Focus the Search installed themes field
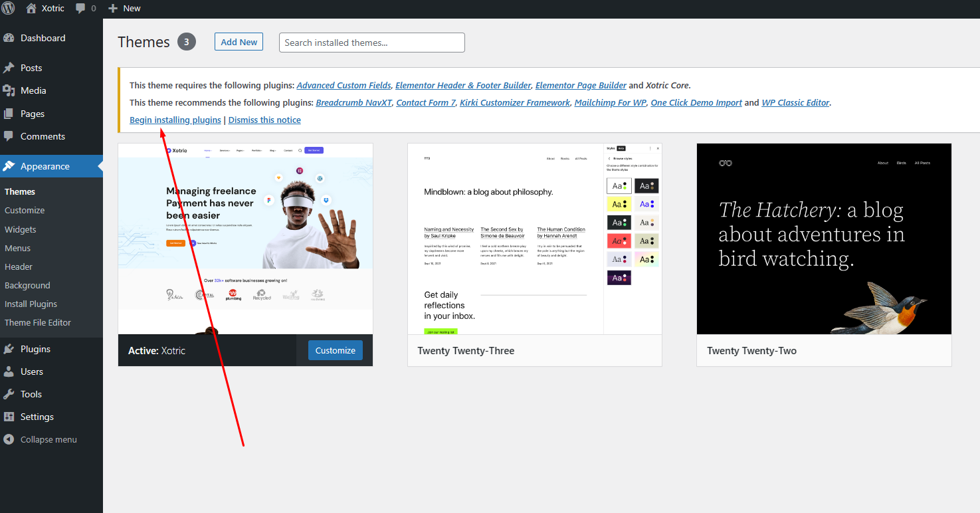Image resolution: width=980 pixels, height=513 pixels. click(x=371, y=43)
